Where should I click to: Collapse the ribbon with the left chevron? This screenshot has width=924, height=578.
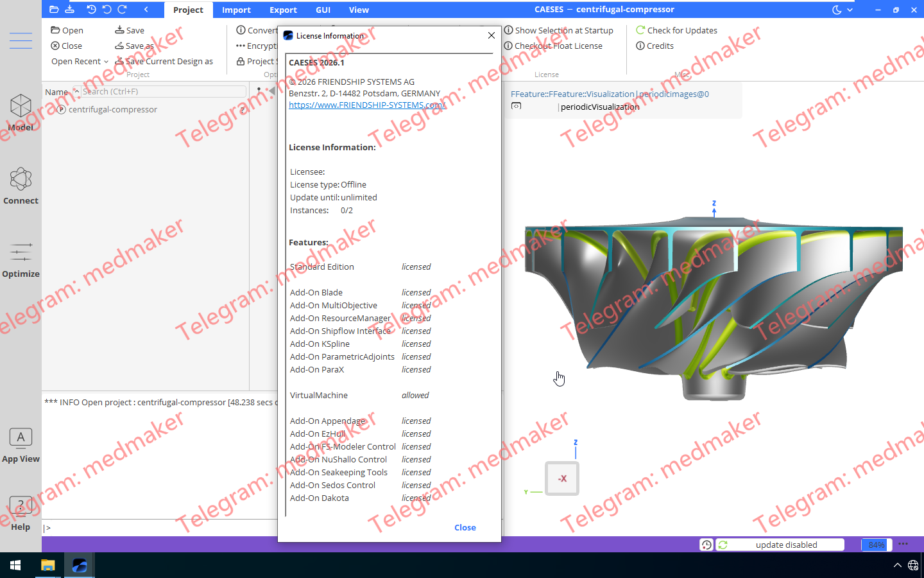pyautogui.click(x=146, y=10)
